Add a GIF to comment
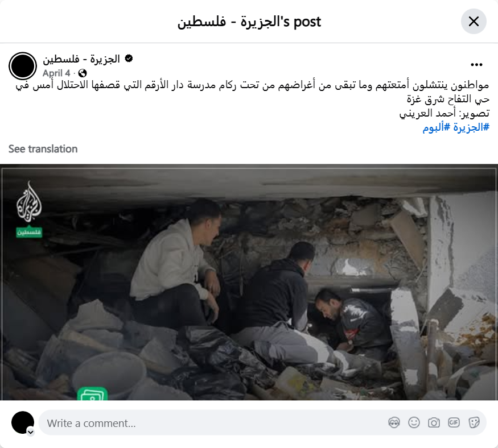Image resolution: width=498 pixels, height=448 pixels. 454,422
